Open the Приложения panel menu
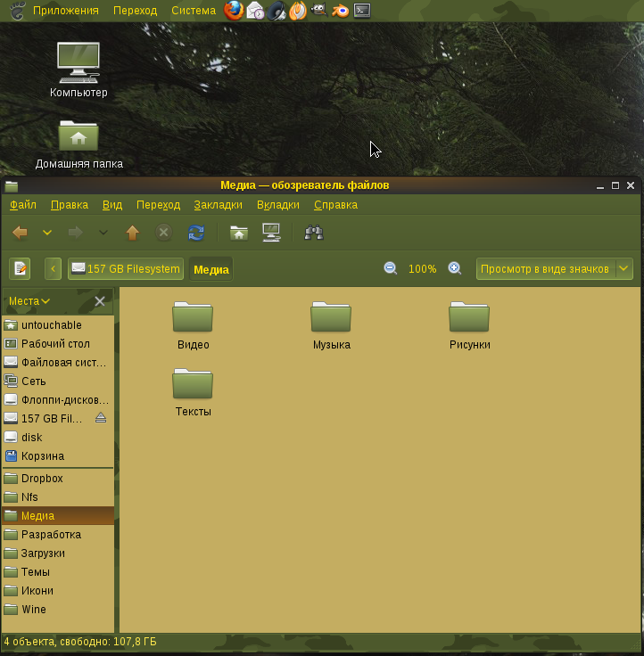This screenshot has width=644, height=656. pyautogui.click(x=66, y=11)
